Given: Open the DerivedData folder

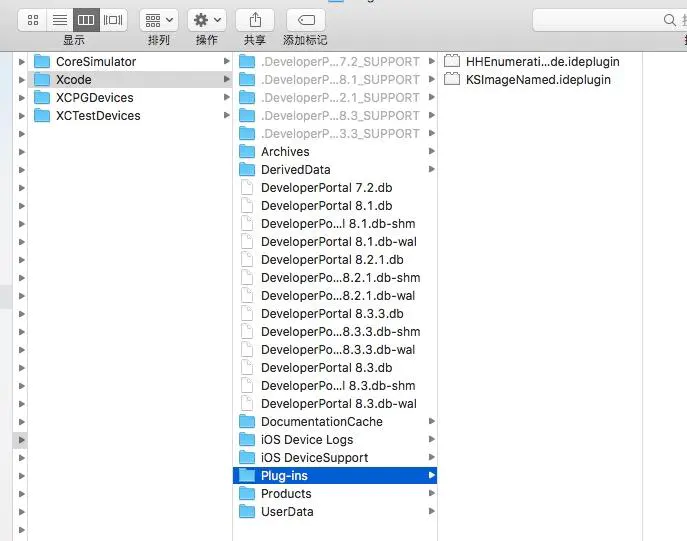Looking at the screenshot, I should (335, 170).
